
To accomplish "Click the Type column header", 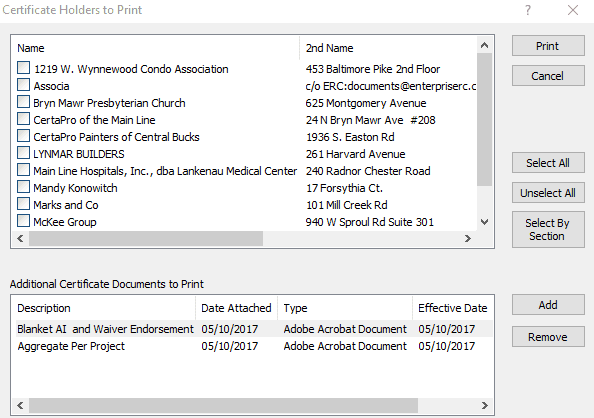I will point(345,308).
